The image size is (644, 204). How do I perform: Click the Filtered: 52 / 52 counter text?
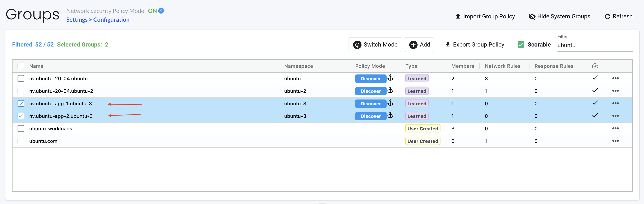(33, 45)
